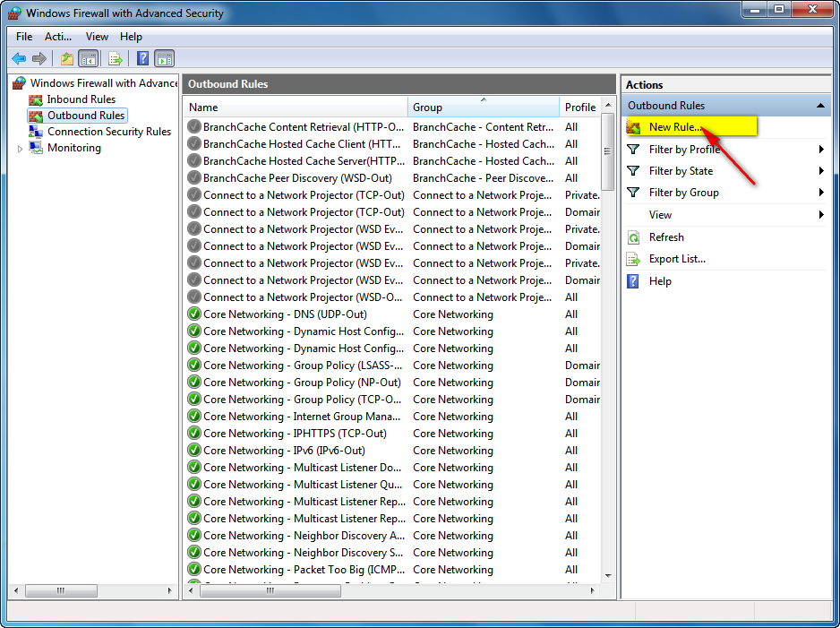The width and height of the screenshot is (840, 628).
Task: Select Connection Security Rules tree item
Action: pyautogui.click(x=109, y=132)
